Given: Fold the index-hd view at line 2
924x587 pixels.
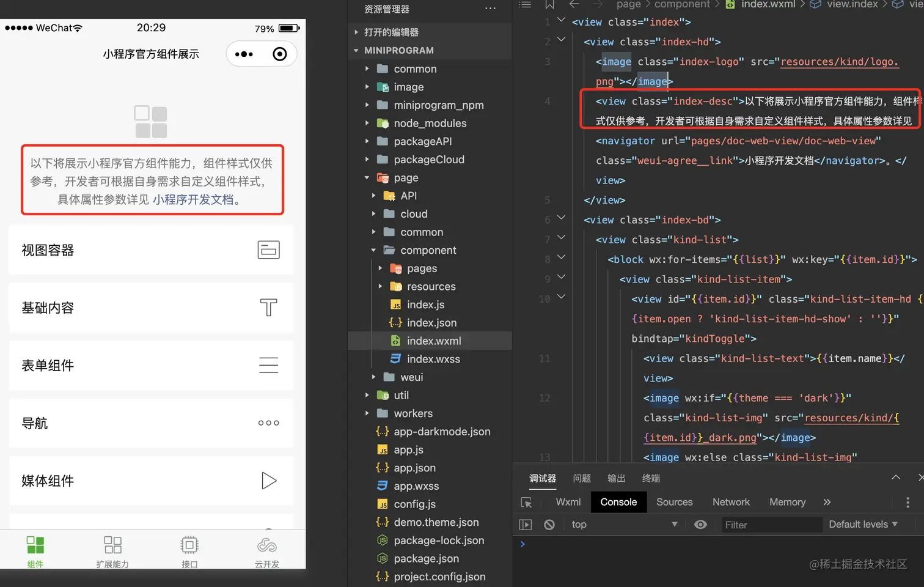Looking at the screenshot, I should [x=561, y=39].
